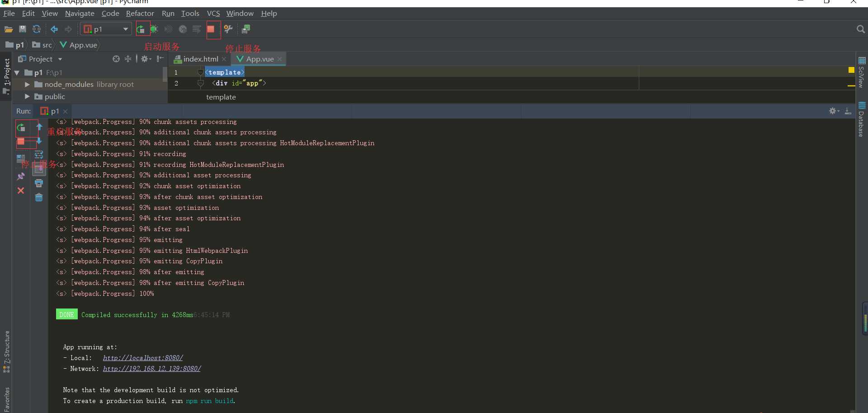Screen dimensions: 868x413
Task: Expand the node_modules folder
Action: [27, 85]
